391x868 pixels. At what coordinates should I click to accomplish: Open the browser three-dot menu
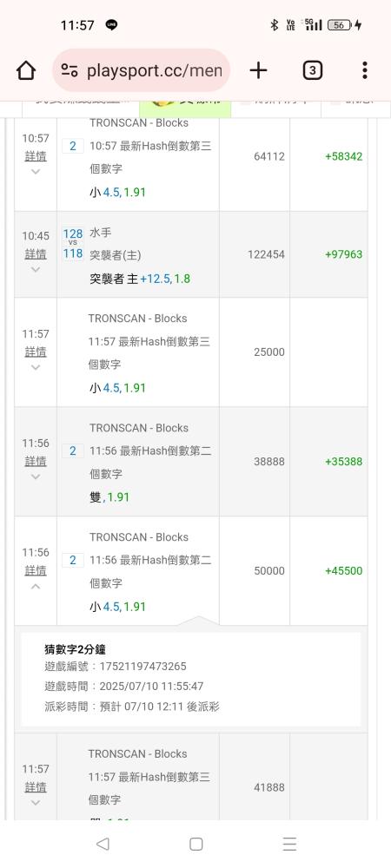coord(364,70)
